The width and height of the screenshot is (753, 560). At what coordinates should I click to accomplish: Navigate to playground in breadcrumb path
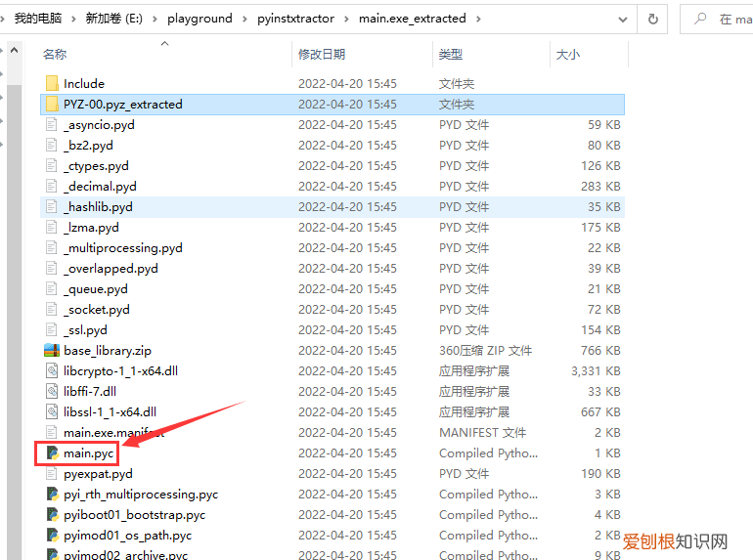(199, 19)
